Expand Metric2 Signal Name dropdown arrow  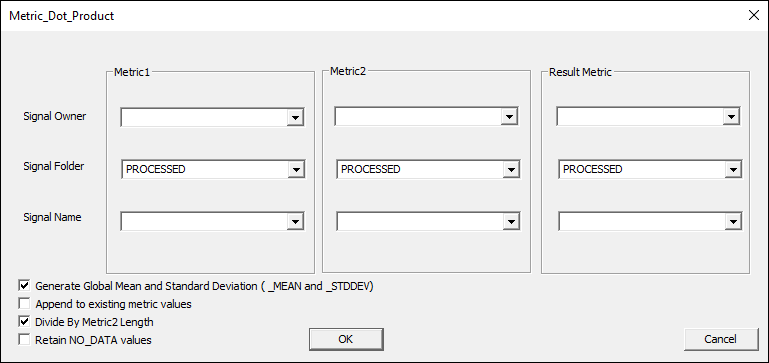[x=511, y=222]
